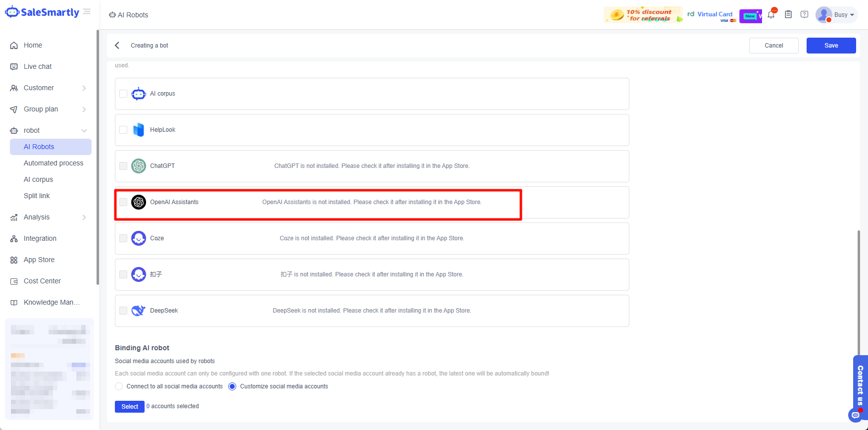Go to App Store in sidebar
The image size is (868, 430).
point(39,260)
